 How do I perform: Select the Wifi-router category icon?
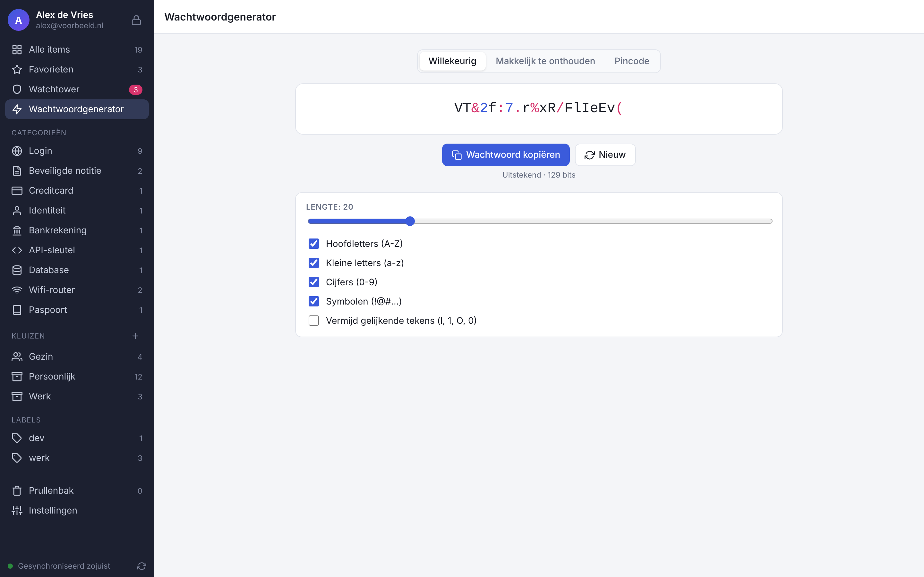[17, 290]
